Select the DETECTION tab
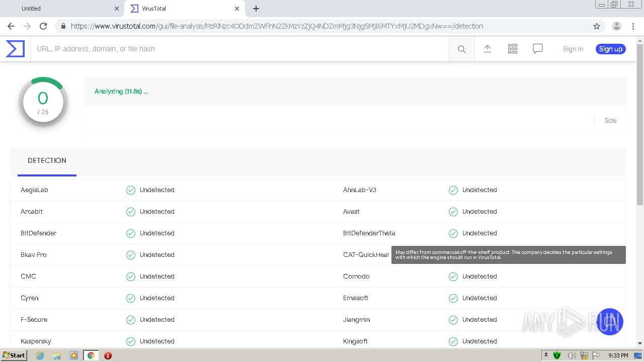The height and width of the screenshot is (362, 644). (47, 161)
